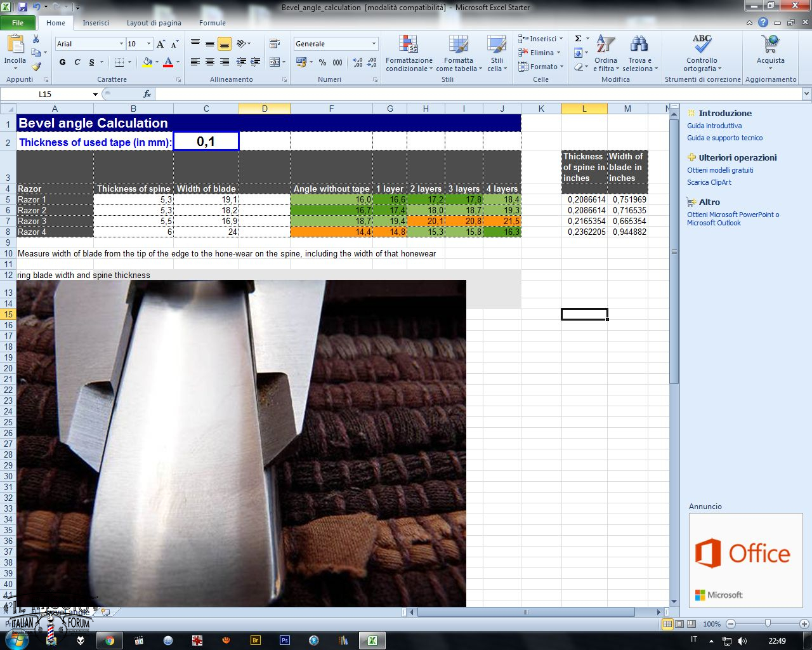
Task: Click the Clear eraser icon
Action: coord(578,66)
